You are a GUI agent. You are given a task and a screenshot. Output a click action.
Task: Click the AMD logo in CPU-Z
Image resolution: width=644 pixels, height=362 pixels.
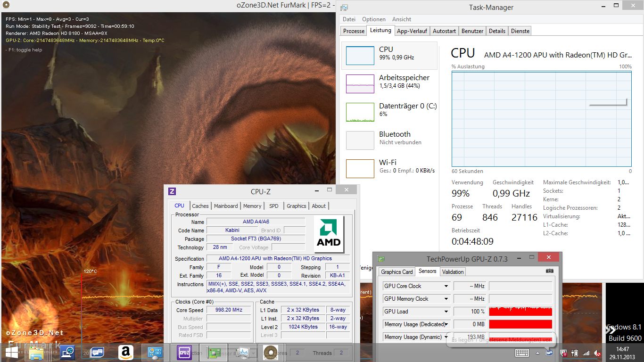click(329, 234)
